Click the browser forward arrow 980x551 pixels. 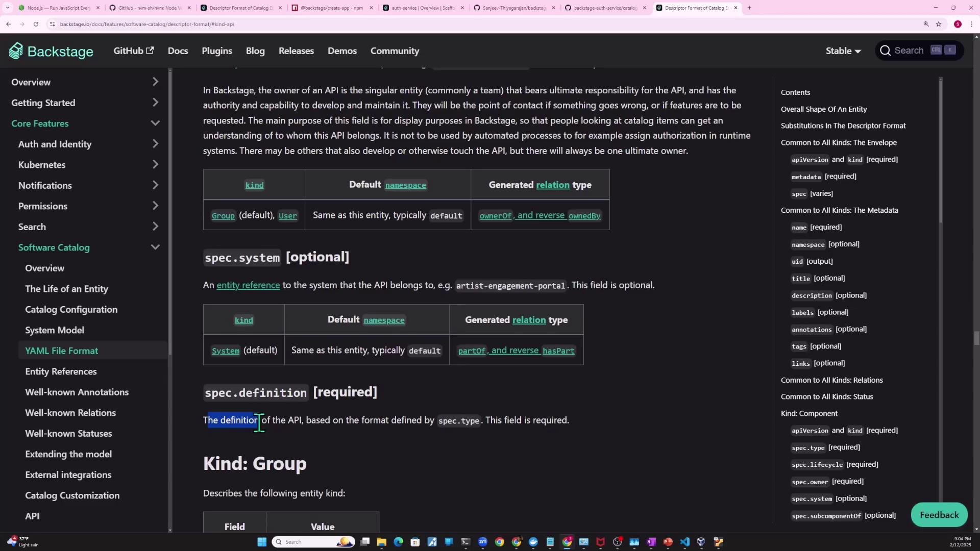coord(22,24)
